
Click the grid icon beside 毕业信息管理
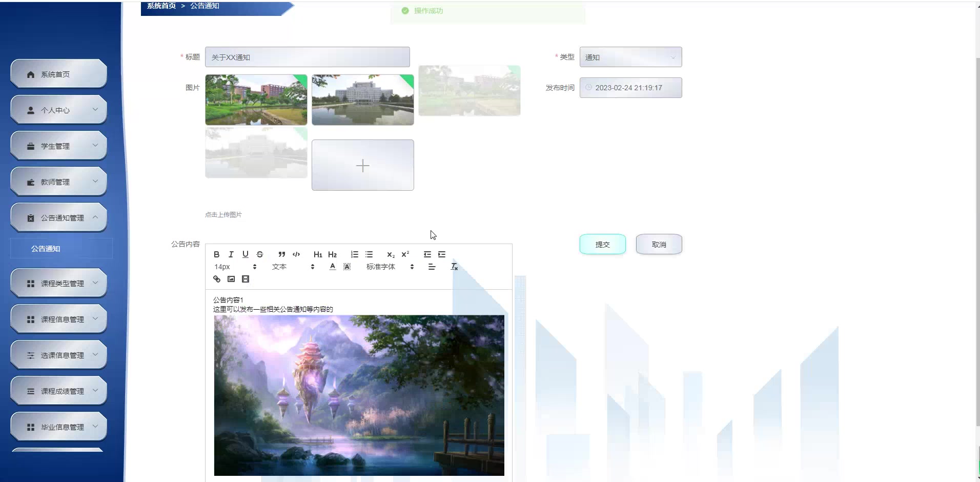click(x=31, y=427)
